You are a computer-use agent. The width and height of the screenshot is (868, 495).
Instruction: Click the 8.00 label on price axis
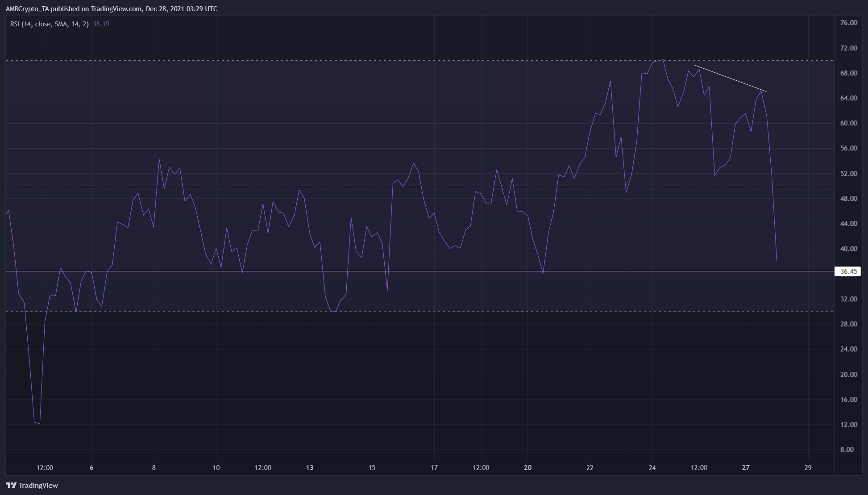point(847,449)
